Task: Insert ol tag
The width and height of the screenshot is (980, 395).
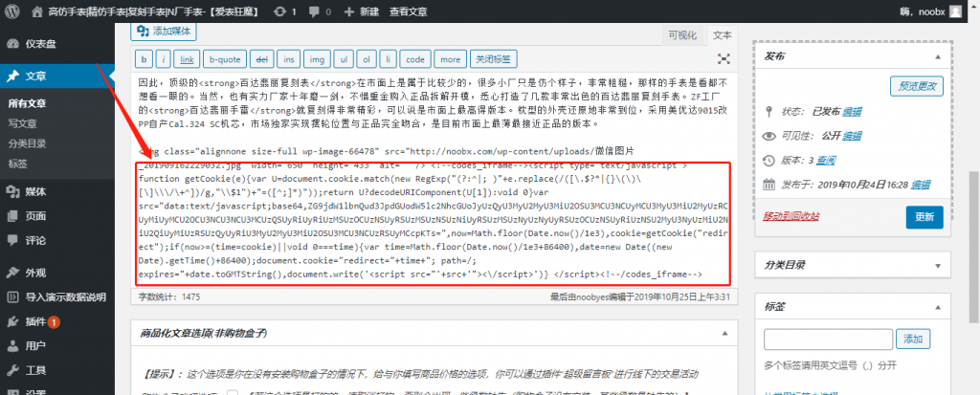Action: pos(367,59)
